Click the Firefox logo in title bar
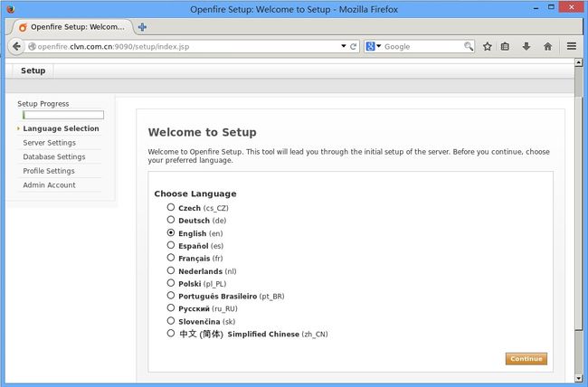This screenshot has height=387, width=588. point(11,9)
